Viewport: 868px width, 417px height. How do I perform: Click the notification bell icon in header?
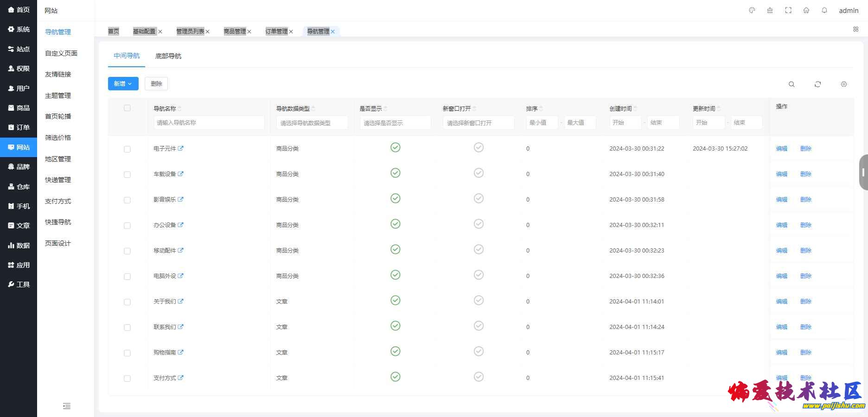pyautogui.click(x=824, y=10)
